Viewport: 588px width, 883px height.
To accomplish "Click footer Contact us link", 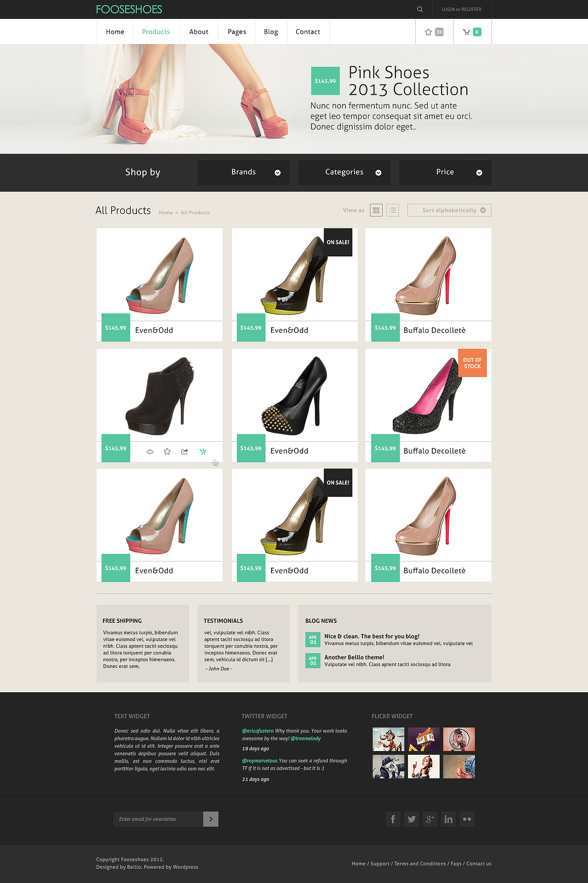I will 479,864.
